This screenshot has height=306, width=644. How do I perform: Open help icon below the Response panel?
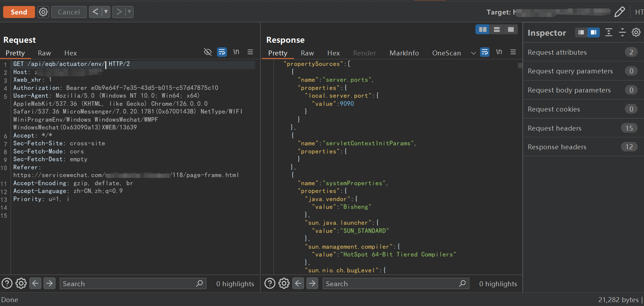tap(270, 283)
